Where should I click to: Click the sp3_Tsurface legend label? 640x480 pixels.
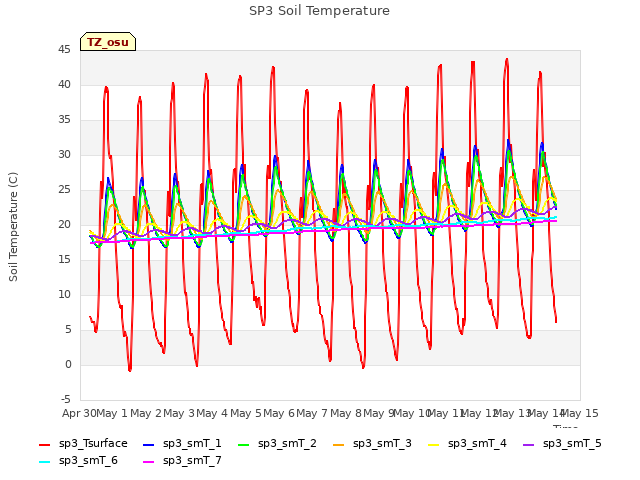click(x=93, y=443)
